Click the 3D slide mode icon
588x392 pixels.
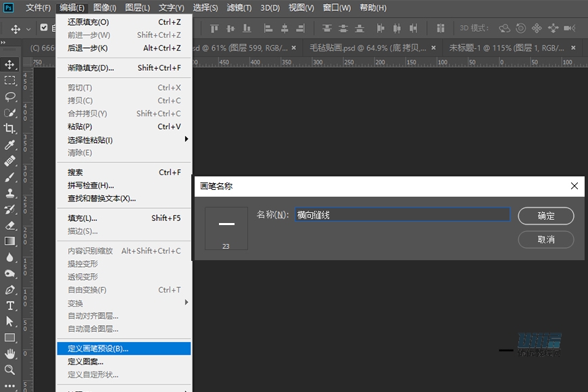553,28
